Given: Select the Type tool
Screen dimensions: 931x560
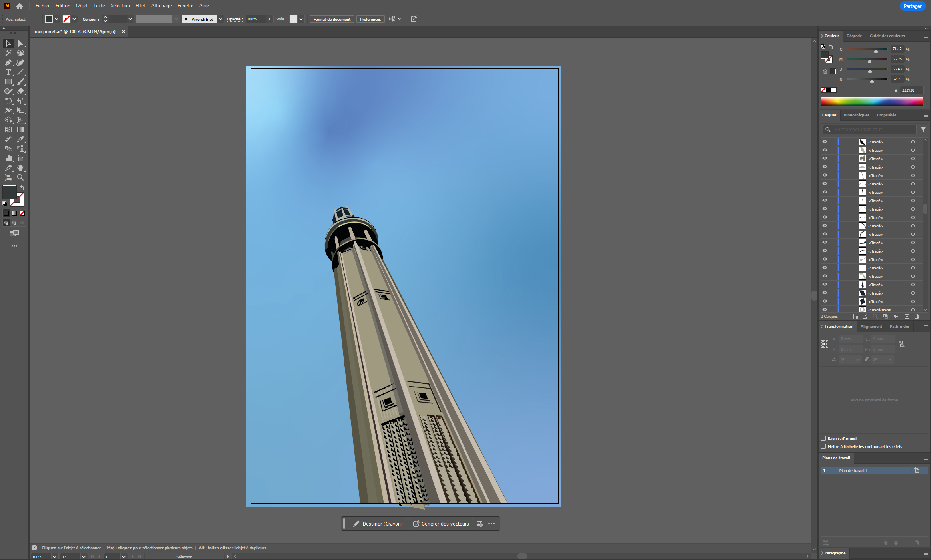Looking at the screenshot, I should point(8,72).
